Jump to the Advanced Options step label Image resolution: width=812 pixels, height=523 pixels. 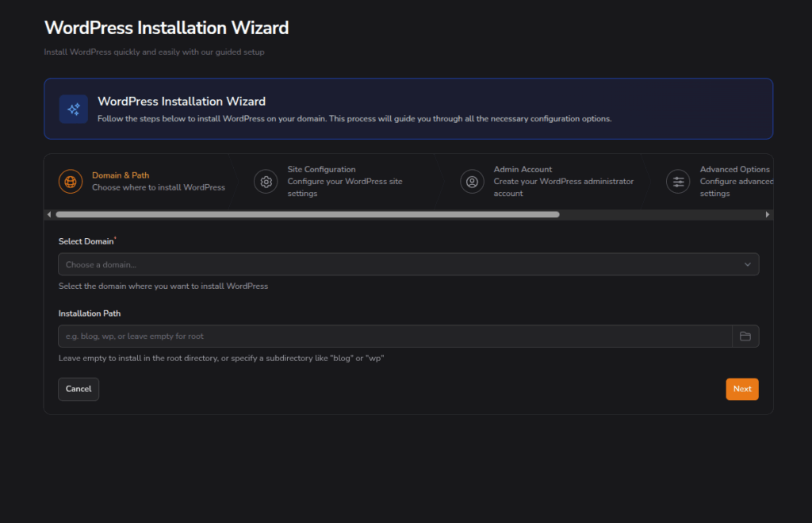click(x=734, y=169)
